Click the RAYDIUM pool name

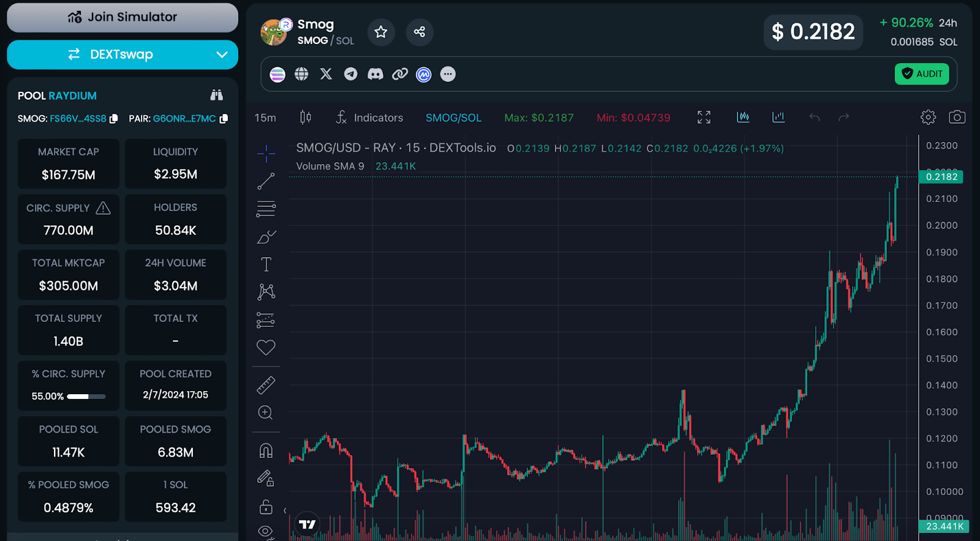tap(73, 95)
